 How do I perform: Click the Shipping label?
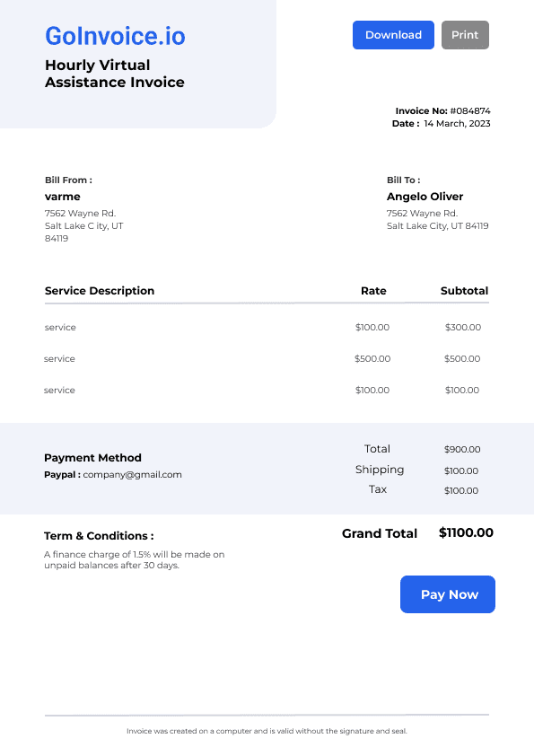[380, 470]
